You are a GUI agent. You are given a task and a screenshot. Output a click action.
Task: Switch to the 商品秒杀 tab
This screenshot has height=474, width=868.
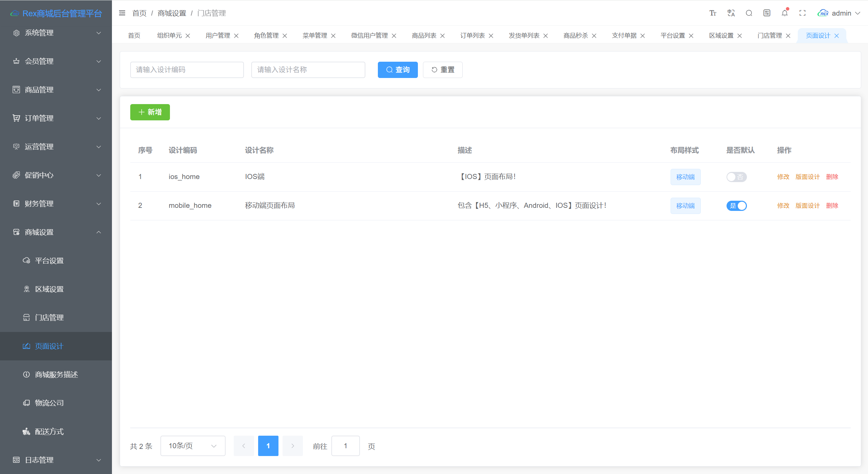coord(576,36)
